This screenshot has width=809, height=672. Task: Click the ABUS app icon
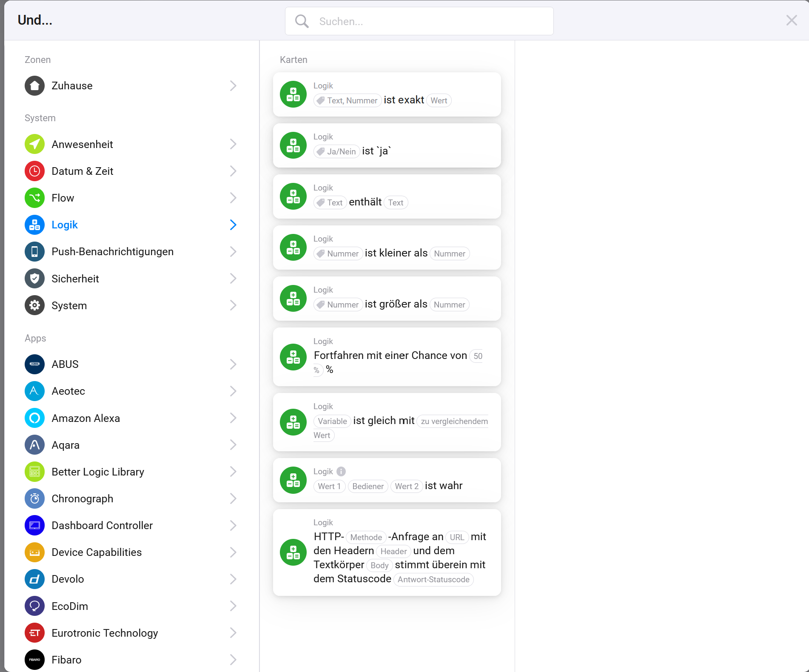point(34,364)
